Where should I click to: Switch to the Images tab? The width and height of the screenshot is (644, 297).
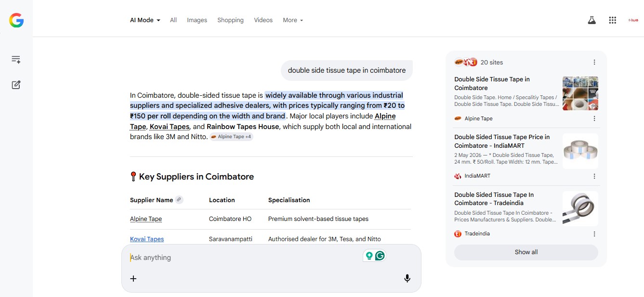pyautogui.click(x=197, y=20)
